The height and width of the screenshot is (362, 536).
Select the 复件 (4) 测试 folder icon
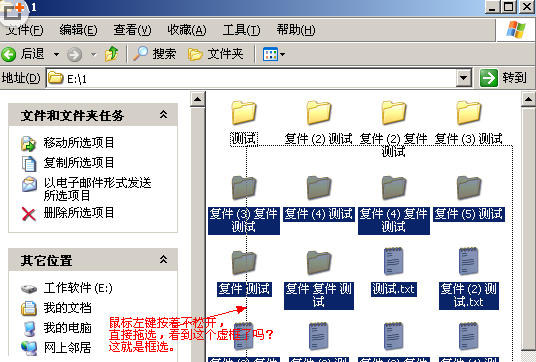319,188
